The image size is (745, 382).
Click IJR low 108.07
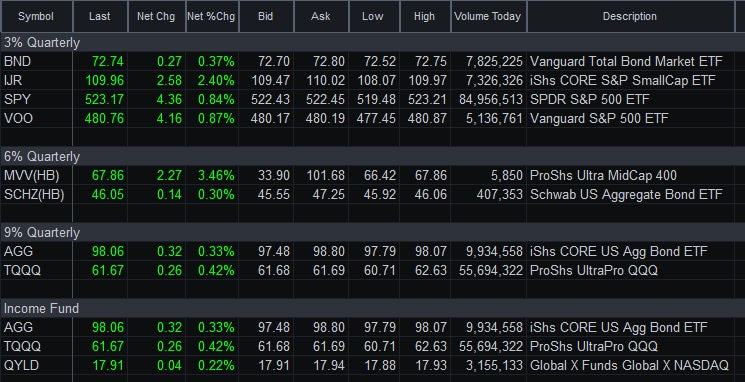(x=377, y=80)
